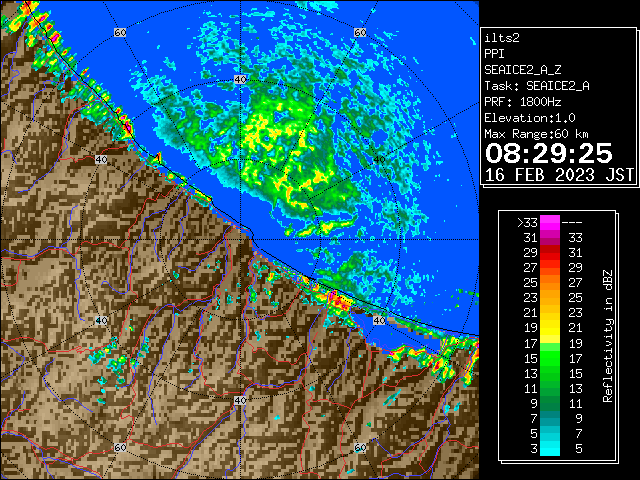
Task: Click the magenta >33 dBZ legend swatch
Action: (550, 223)
